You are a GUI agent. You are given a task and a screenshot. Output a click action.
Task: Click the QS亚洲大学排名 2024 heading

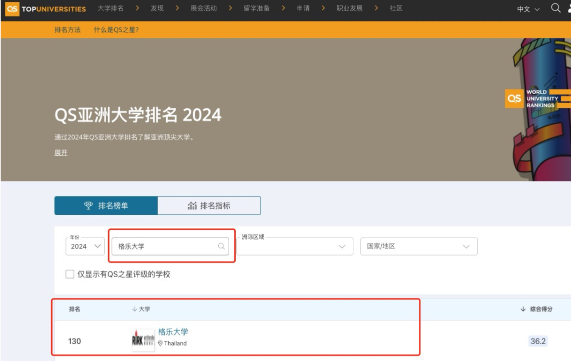pyautogui.click(x=138, y=115)
